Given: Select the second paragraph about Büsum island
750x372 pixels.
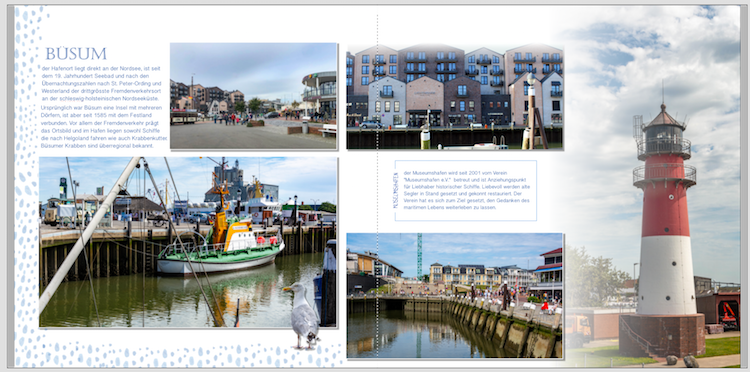Looking at the screenshot, I should click(104, 127).
